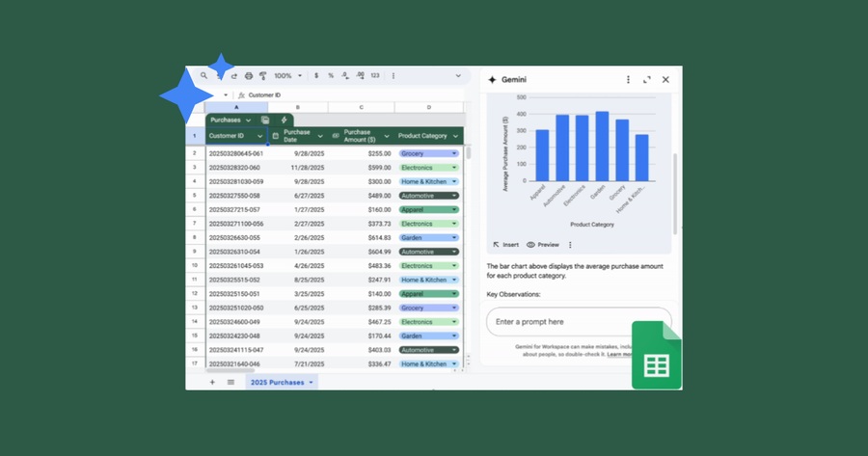Open the 100% zoom dropdown
The height and width of the screenshot is (456, 868).
pos(300,76)
